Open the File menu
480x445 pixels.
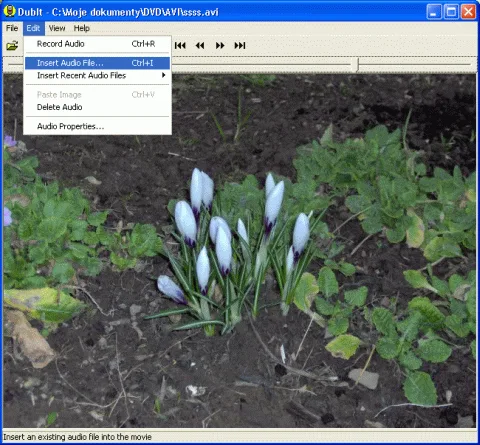click(x=12, y=28)
